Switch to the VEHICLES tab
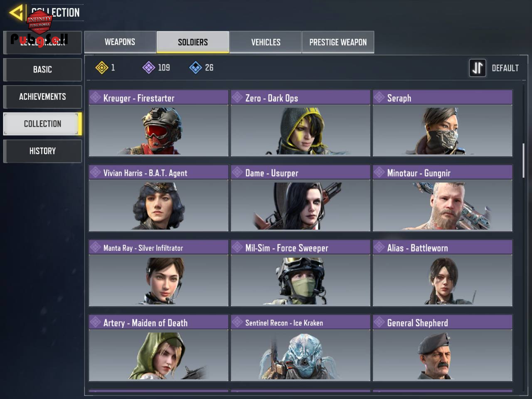Image resolution: width=532 pixels, height=399 pixels. 266,42
